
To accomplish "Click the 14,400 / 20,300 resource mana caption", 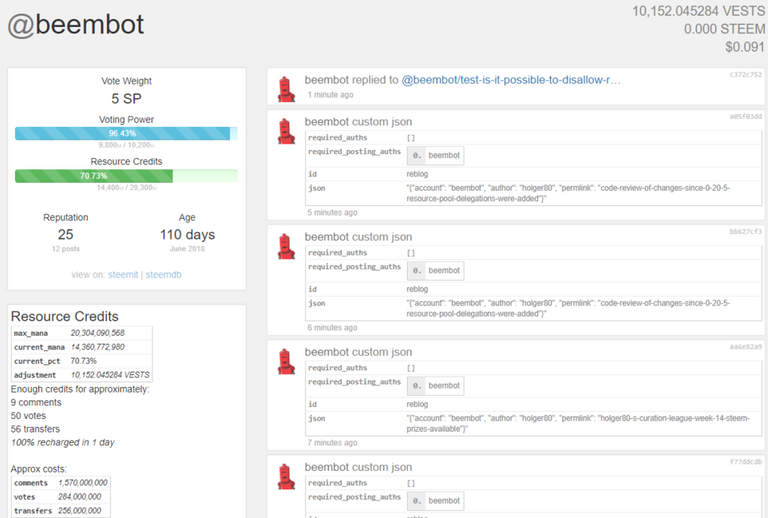I will tap(126, 188).
